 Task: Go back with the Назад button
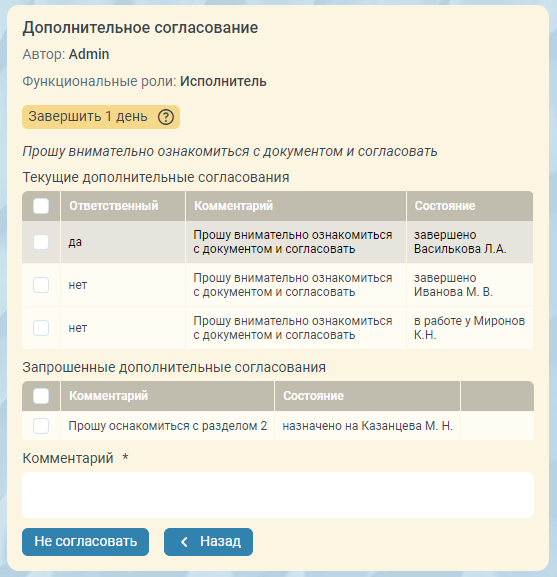pyautogui.click(x=208, y=542)
